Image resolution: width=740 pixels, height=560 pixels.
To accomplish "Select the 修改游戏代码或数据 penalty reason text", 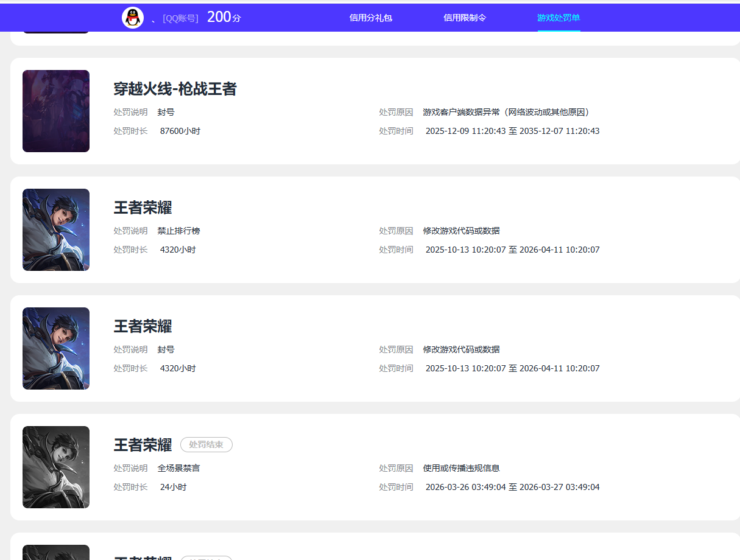I will point(461,231).
